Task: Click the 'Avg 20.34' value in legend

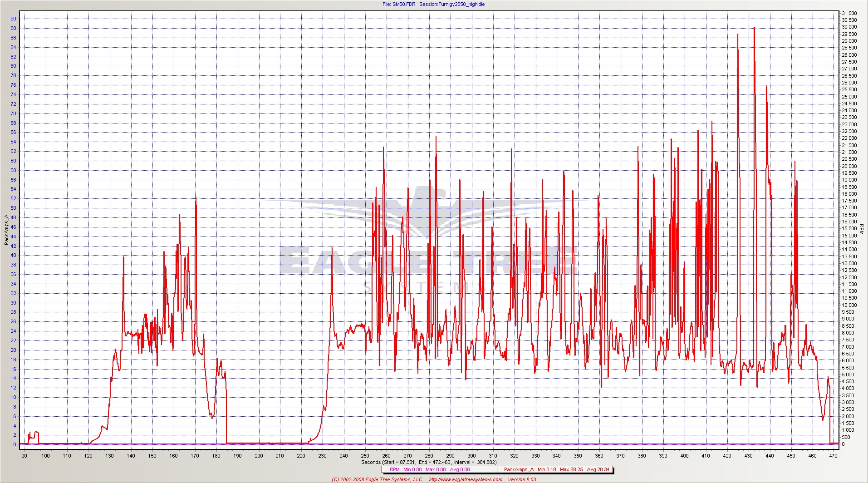Action: click(598, 469)
